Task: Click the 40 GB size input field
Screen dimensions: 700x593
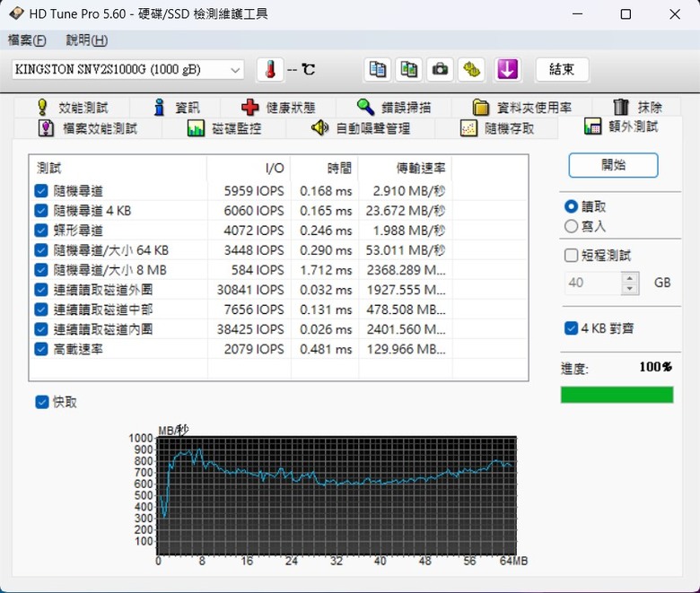Action: point(593,283)
